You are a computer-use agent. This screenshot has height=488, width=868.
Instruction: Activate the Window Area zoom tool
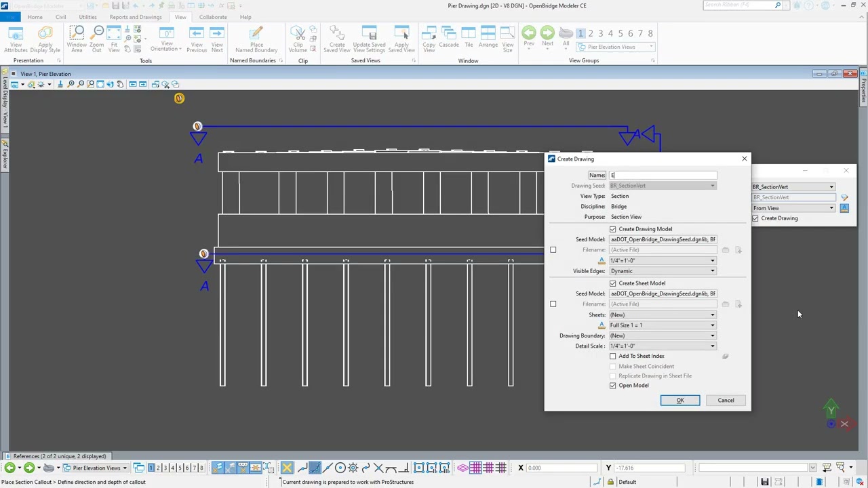[x=77, y=39]
